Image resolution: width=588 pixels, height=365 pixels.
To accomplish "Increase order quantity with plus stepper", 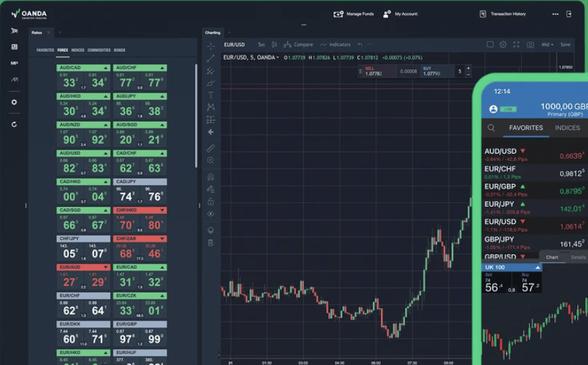I will [x=468, y=68].
